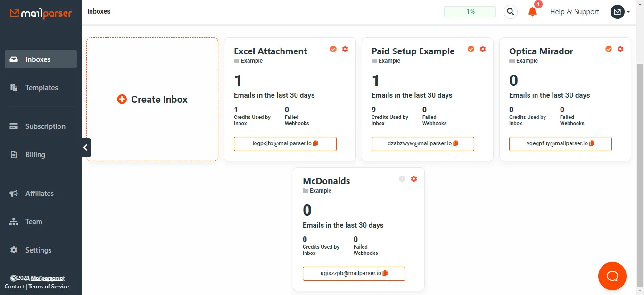Open settings gear for Excel Attachment inbox
The width and height of the screenshot is (644, 295).
tap(345, 49)
